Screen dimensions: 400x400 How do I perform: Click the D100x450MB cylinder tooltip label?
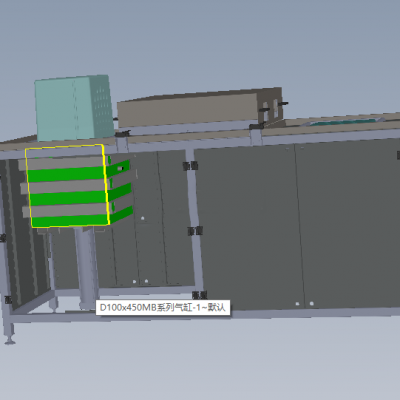163,307
